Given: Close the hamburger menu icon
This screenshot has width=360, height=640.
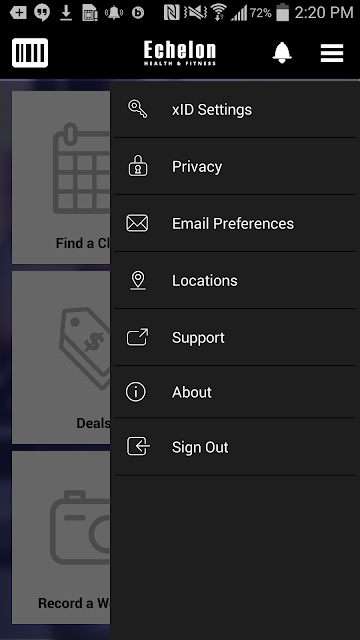Looking at the screenshot, I should [x=332, y=53].
